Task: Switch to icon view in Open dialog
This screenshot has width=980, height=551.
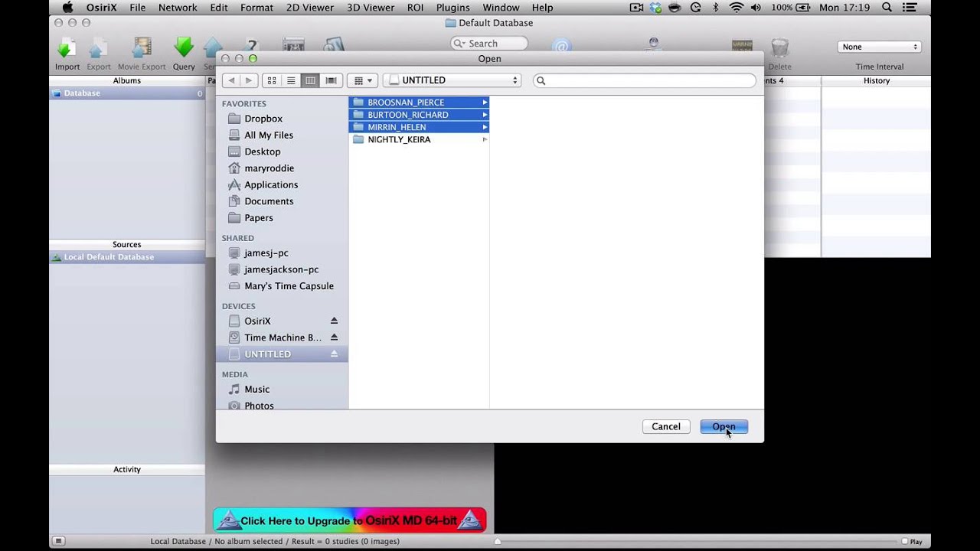Action: tap(272, 80)
